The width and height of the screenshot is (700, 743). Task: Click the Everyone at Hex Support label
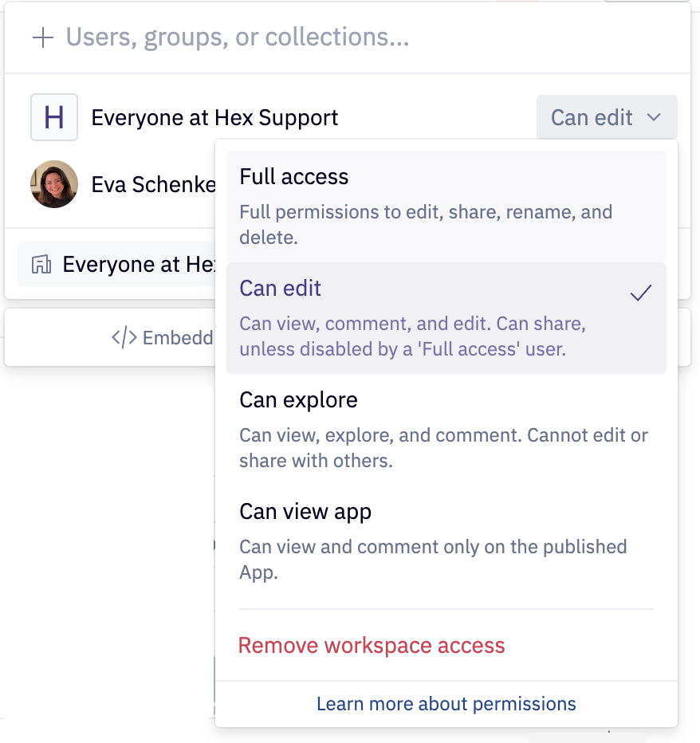(x=215, y=117)
